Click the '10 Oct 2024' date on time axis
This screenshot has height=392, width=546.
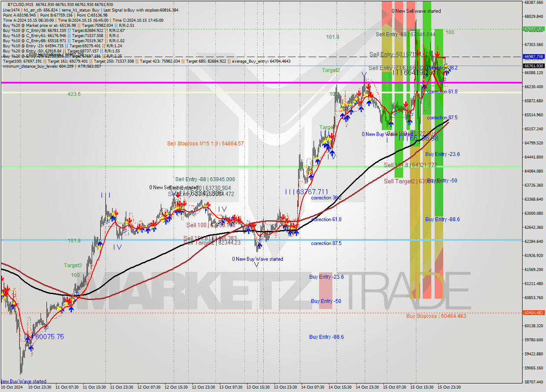pyautogui.click(x=12, y=387)
